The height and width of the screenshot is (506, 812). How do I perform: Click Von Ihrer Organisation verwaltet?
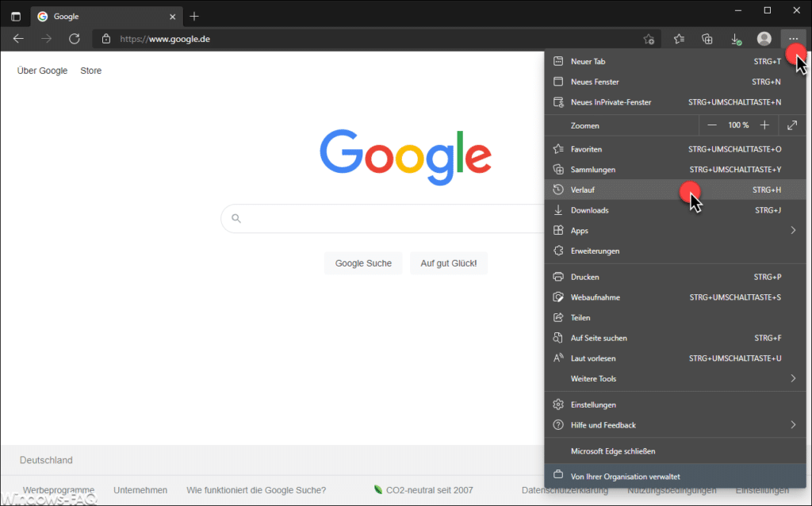click(676, 476)
